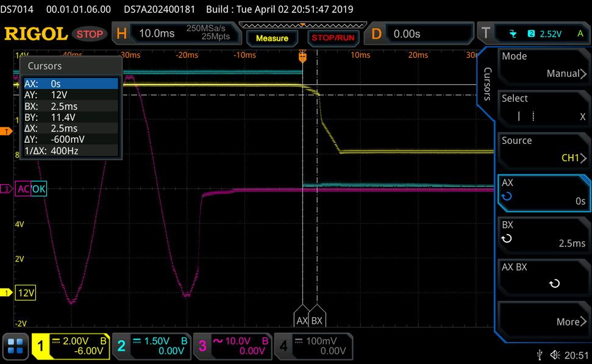Click the BX knob rotation icon
The image size is (592, 364).
point(507,238)
